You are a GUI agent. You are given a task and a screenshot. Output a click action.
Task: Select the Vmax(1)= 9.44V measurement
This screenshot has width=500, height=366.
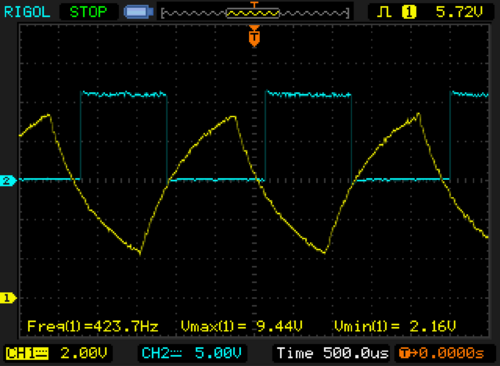pyautogui.click(x=242, y=326)
